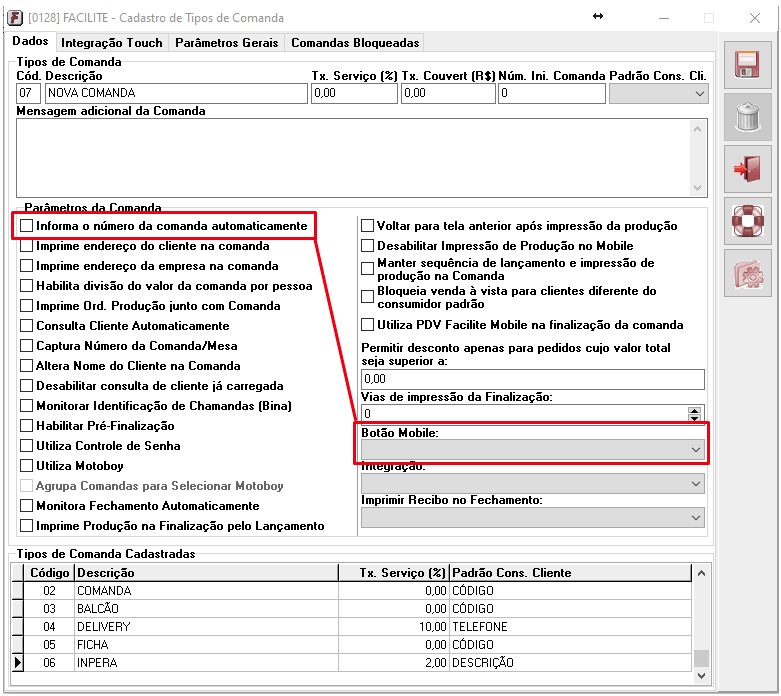Image resolution: width=781 pixels, height=696 pixels.
Task: Click the Código column header
Action: click(x=49, y=572)
